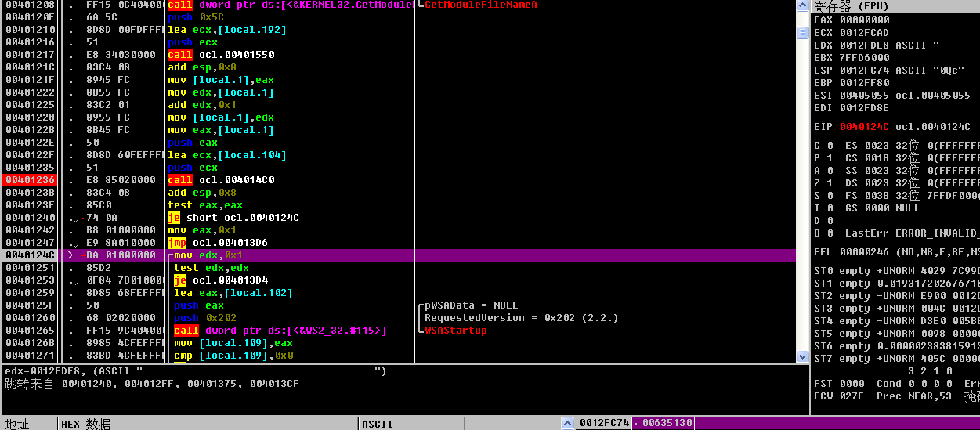Select the D 0 direction flag
The height and width of the screenshot is (430, 980).
(x=823, y=221)
